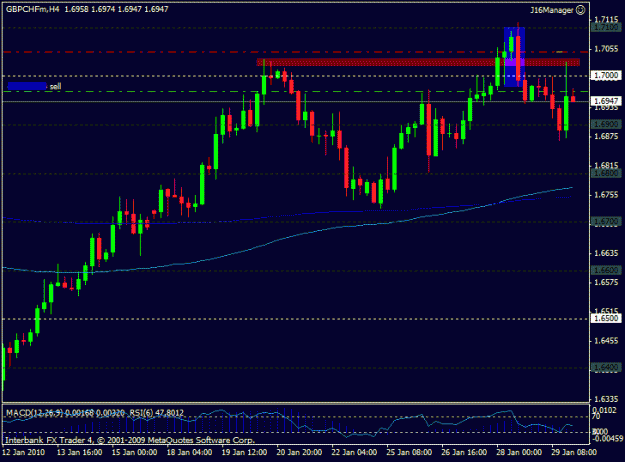This screenshot has width=625, height=462.
Task: Click the 0.0102 indicator scale value
Action: [x=605, y=410]
